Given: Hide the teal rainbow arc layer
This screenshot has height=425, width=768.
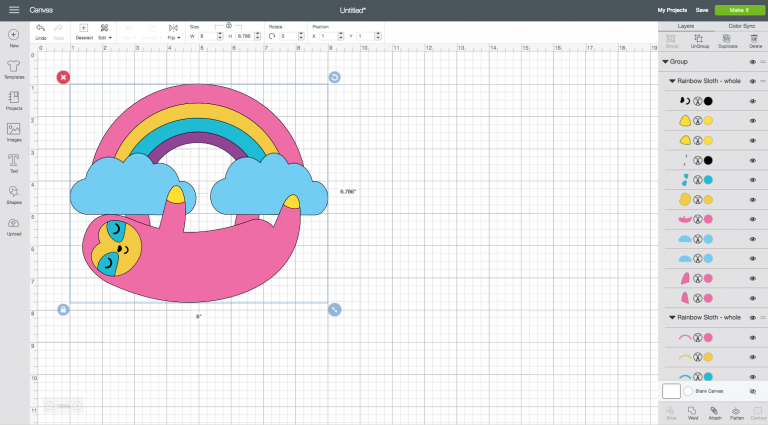Looking at the screenshot, I should [753, 377].
